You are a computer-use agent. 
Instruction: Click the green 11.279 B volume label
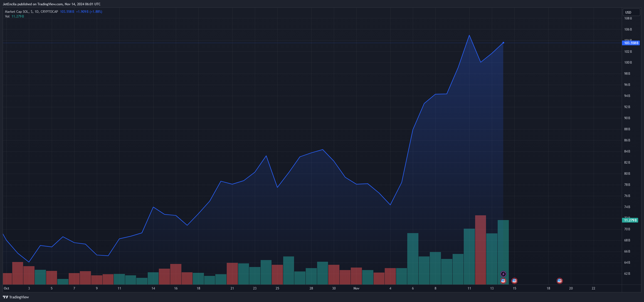pos(630,220)
